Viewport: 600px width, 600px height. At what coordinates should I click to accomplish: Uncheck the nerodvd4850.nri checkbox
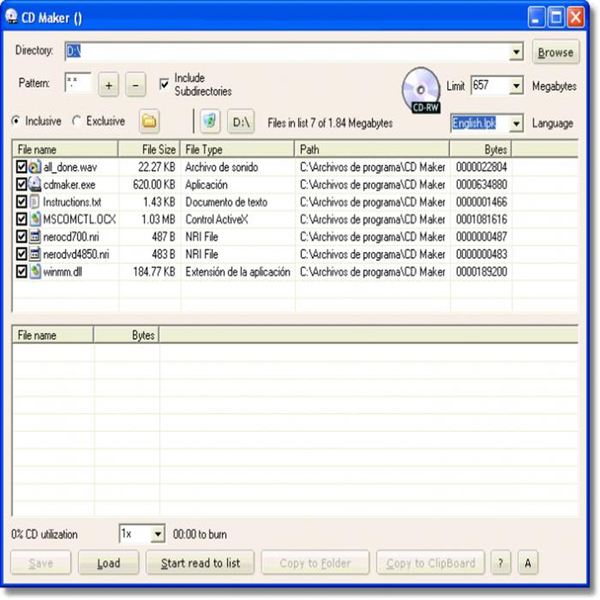[x=21, y=254]
